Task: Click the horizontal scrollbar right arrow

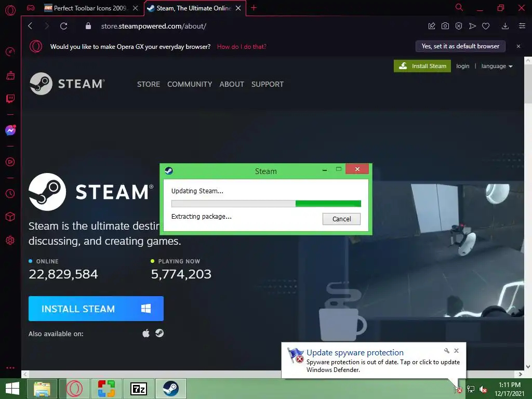Action: (521, 374)
